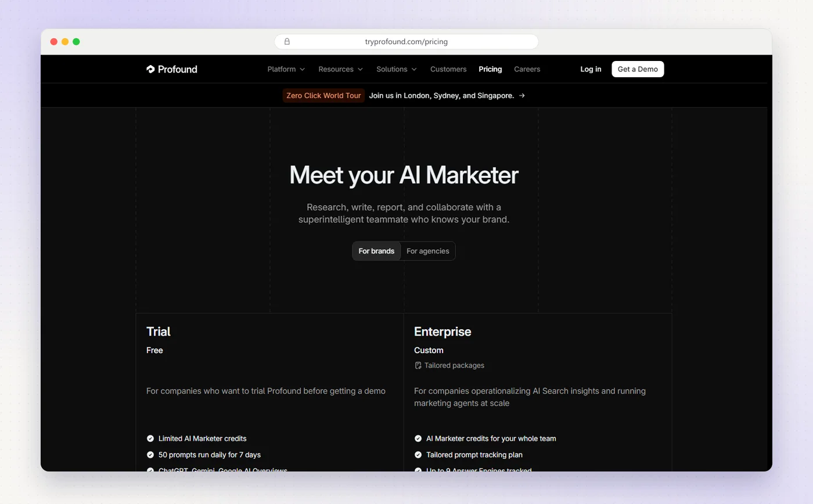
Task: Open the Pricing nav item
Action: [490, 69]
